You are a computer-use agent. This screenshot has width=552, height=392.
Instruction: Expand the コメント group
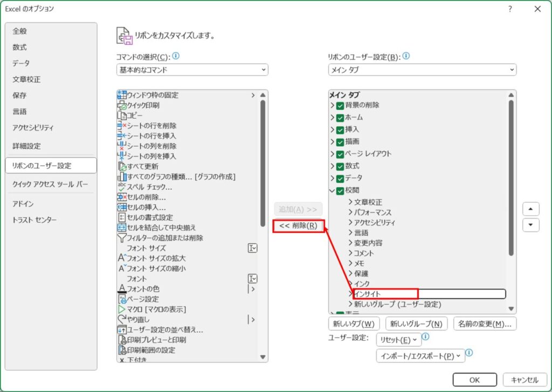[x=350, y=253]
